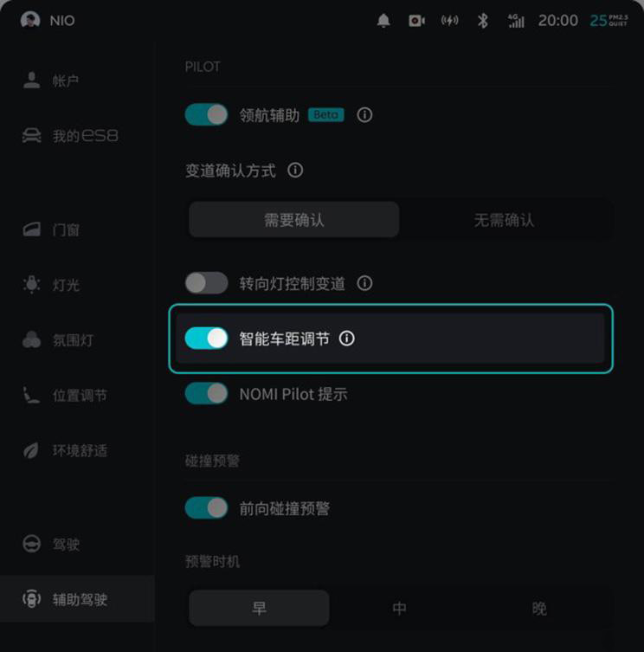Open the Bluetooth status icon

pos(483,21)
